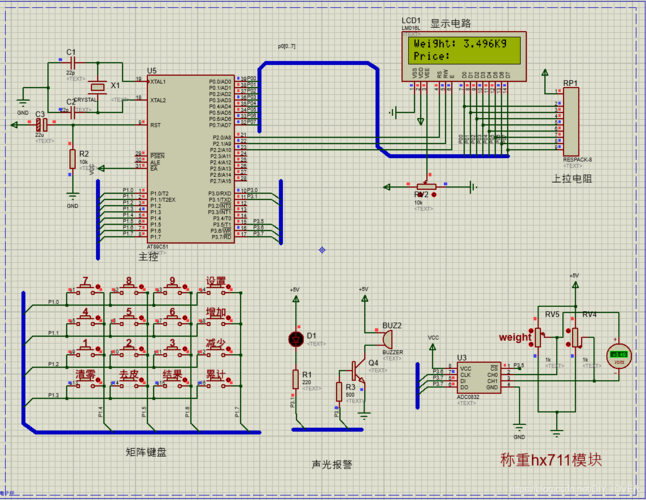Click the 称重hx711模块 label

pos(551,460)
